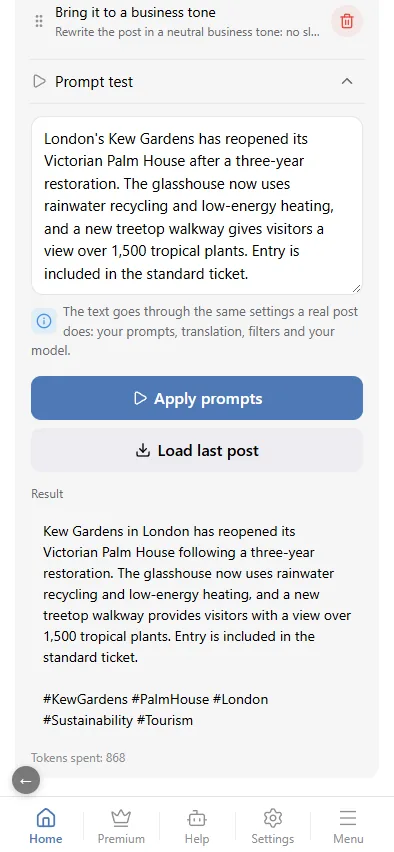Open the 'Bring it to a business tone' prompt
The image size is (394, 852).
coord(187,21)
